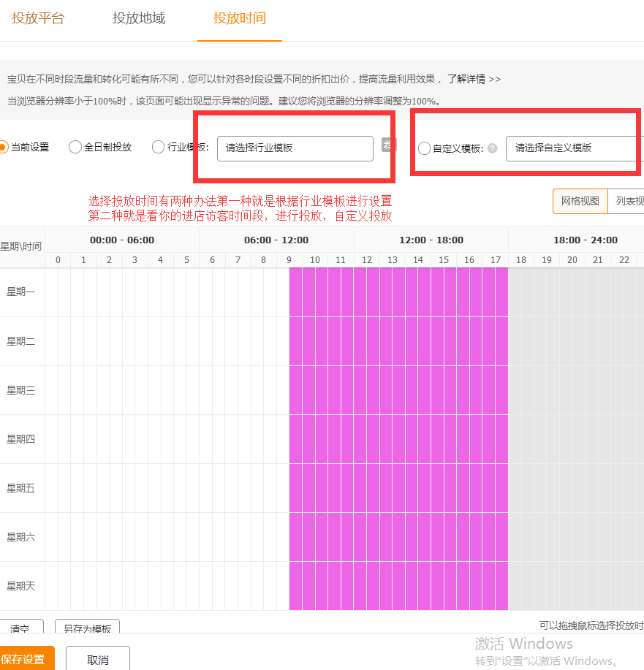
Task: Open the 请选择行业模板 dropdown
Action: (295, 148)
